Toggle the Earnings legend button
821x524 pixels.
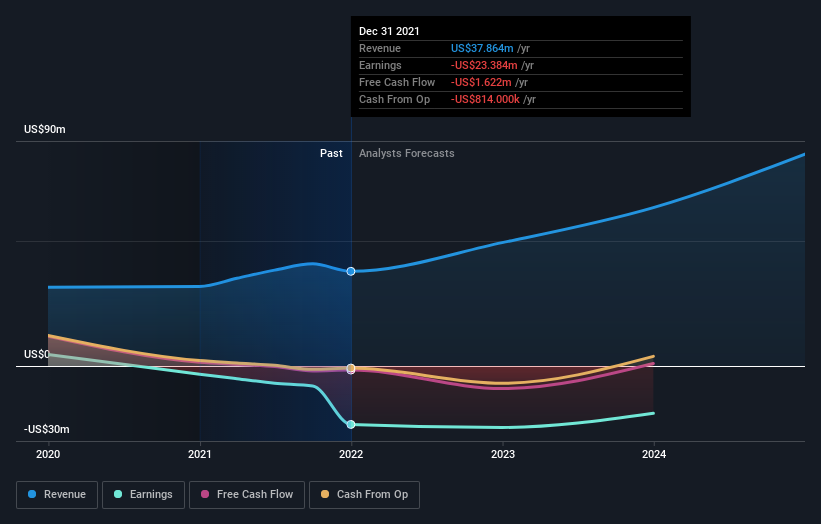[x=143, y=495]
